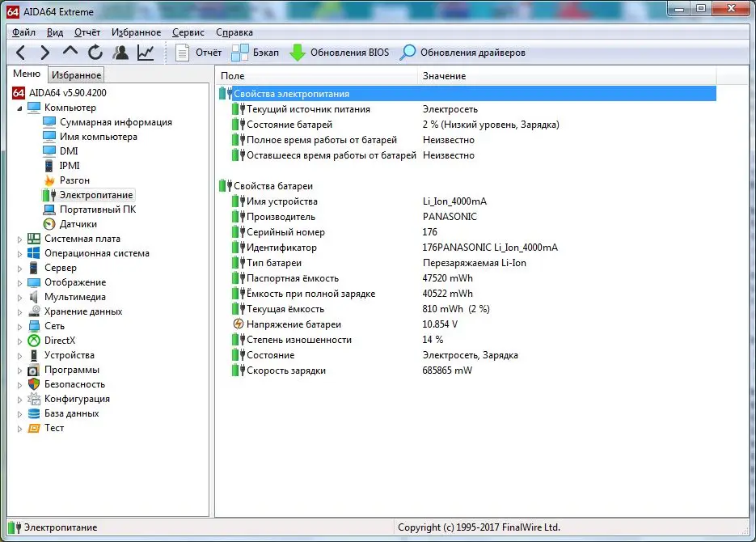The width and height of the screenshot is (756, 542).
Task: Expand the Отображение tree node
Action: (19, 283)
